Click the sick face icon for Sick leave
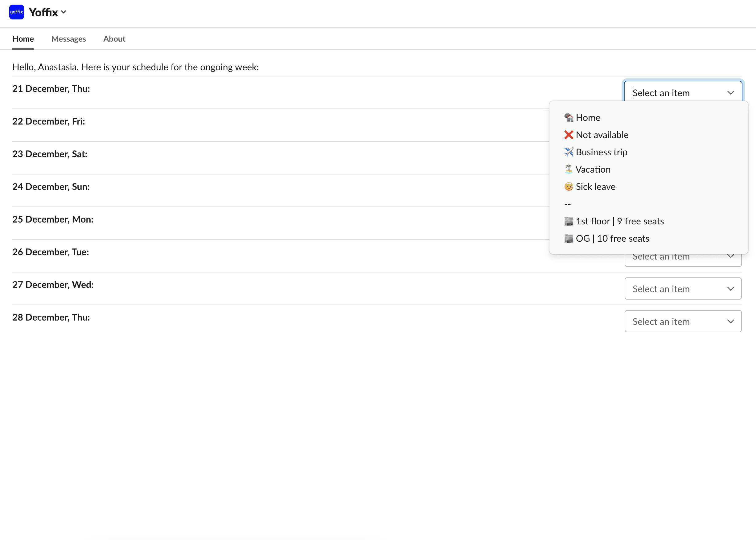Screen dimensions: 756x540 pyautogui.click(x=569, y=186)
